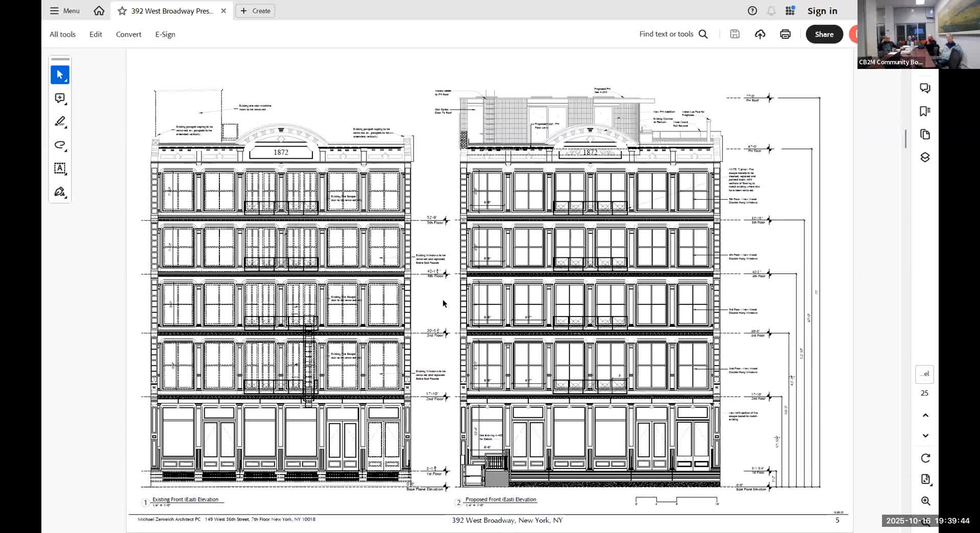Click Sign in link
The height and width of the screenshot is (533, 980).
[822, 11]
